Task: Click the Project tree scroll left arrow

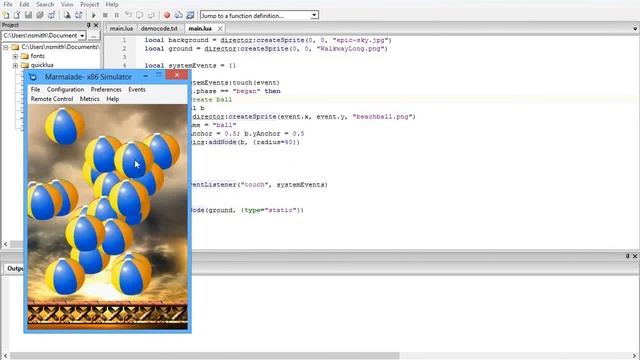Action: point(5,244)
